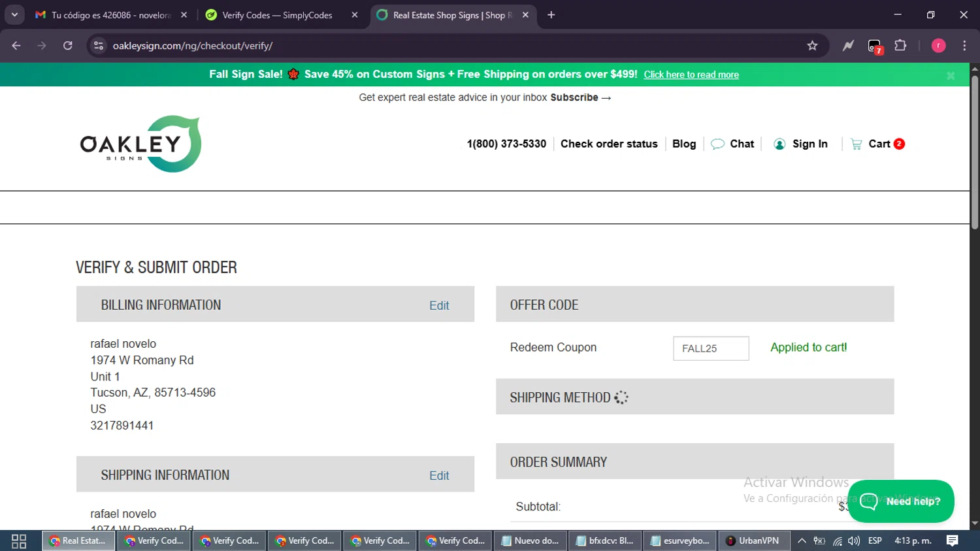Screen dimensions: 980x551
Task: Select the phone number 3217891441 text
Action: 122,426
